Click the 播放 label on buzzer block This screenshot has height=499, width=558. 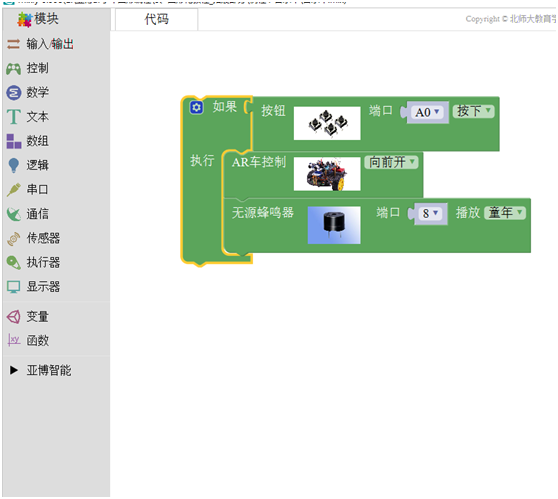(468, 212)
